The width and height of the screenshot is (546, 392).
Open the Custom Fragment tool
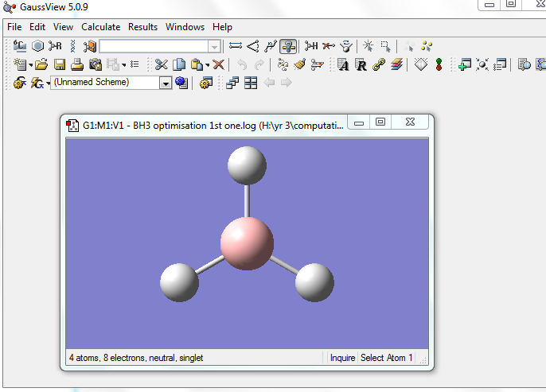pos(90,46)
